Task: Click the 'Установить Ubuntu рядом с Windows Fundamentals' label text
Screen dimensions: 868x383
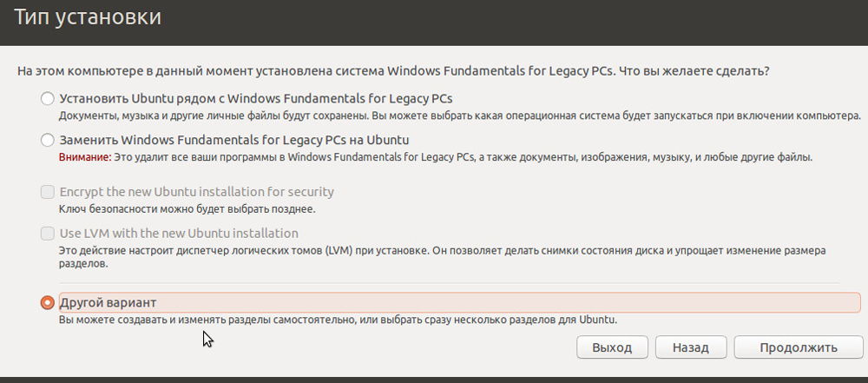Action: pos(255,98)
